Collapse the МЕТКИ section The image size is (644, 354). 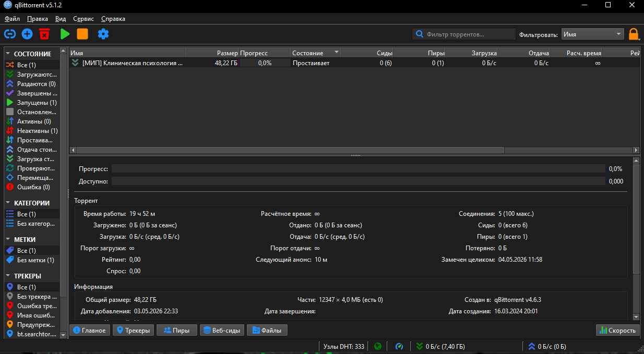(x=9, y=239)
